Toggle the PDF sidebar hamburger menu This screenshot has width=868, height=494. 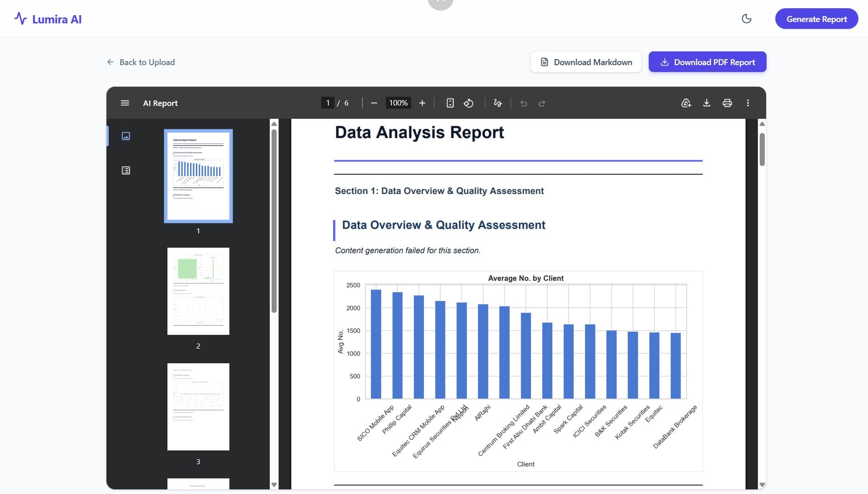click(x=125, y=103)
